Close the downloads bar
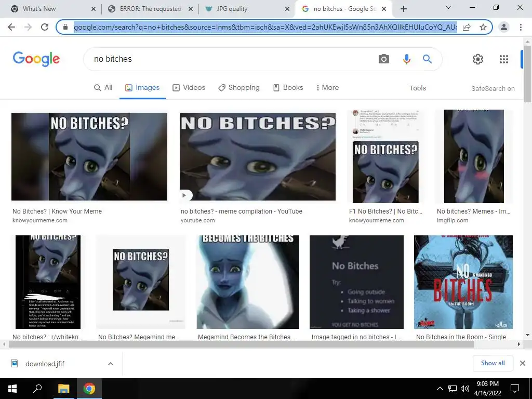 click(x=523, y=363)
